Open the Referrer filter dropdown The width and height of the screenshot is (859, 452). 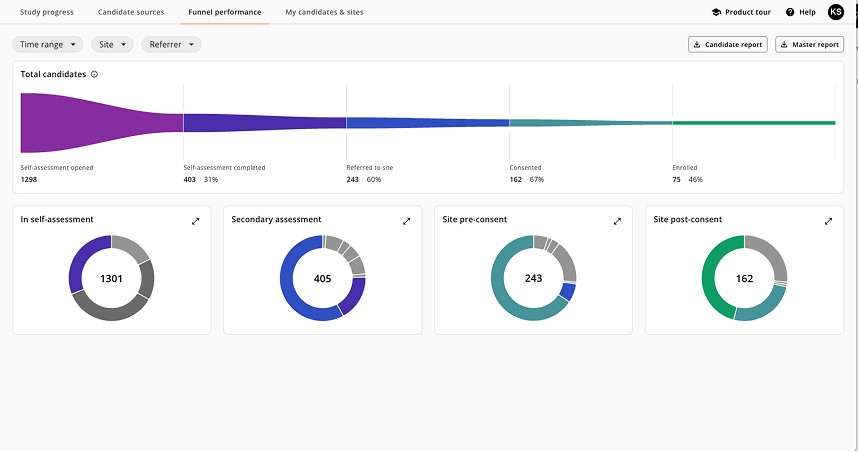click(171, 45)
